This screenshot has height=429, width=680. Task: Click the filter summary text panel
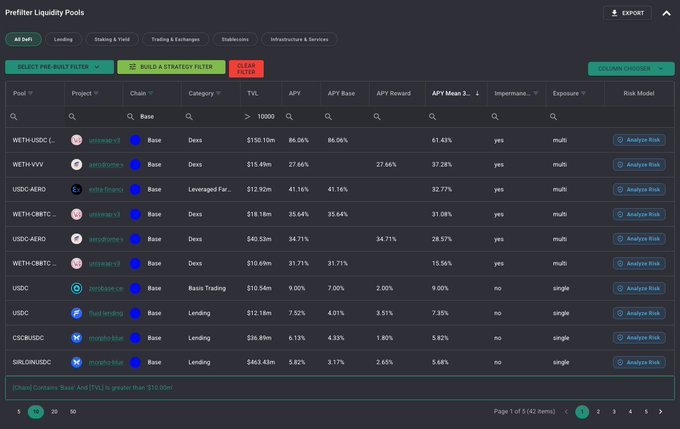tap(340, 387)
